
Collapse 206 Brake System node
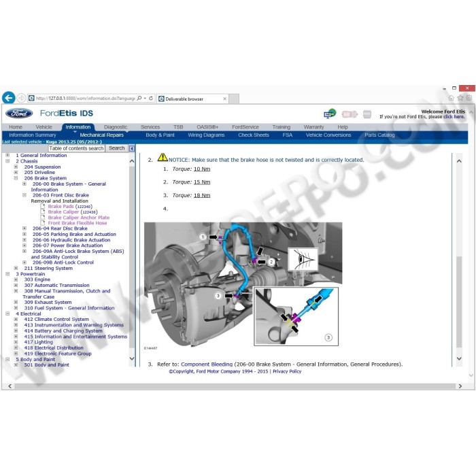tap(16, 178)
